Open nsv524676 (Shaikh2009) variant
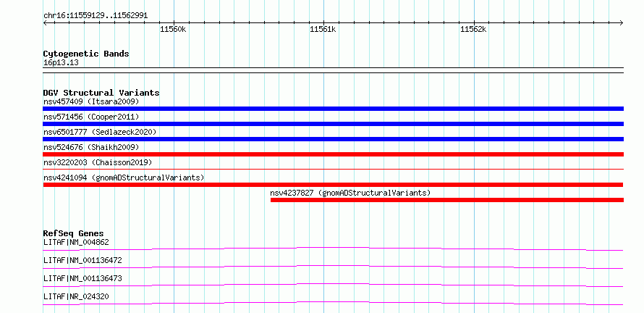The image size is (644, 313). coord(91,147)
